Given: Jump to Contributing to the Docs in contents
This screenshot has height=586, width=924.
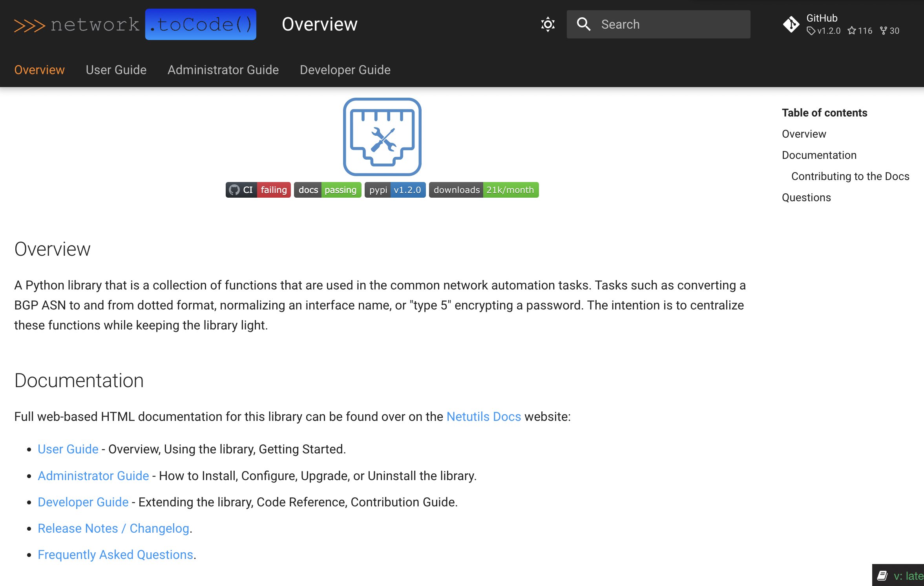Looking at the screenshot, I should pos(850,176).
